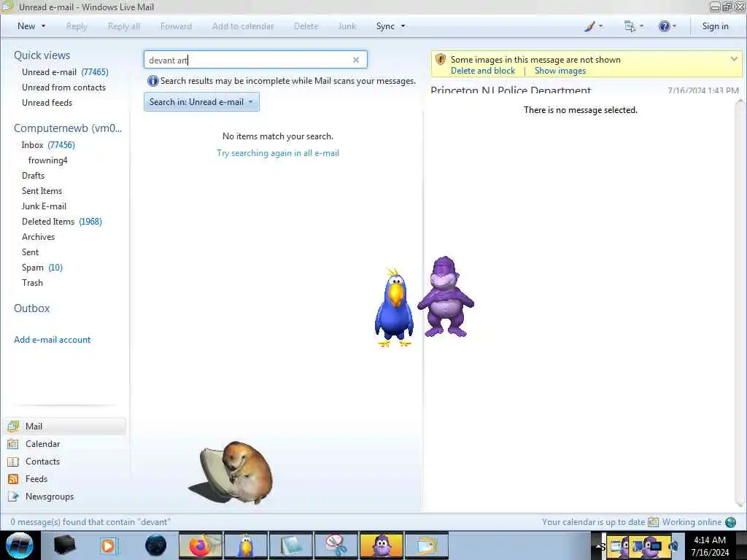Click the Mail envelope icon
The height and width of the screenshot is (560, 747).
(x=13, y=426)
